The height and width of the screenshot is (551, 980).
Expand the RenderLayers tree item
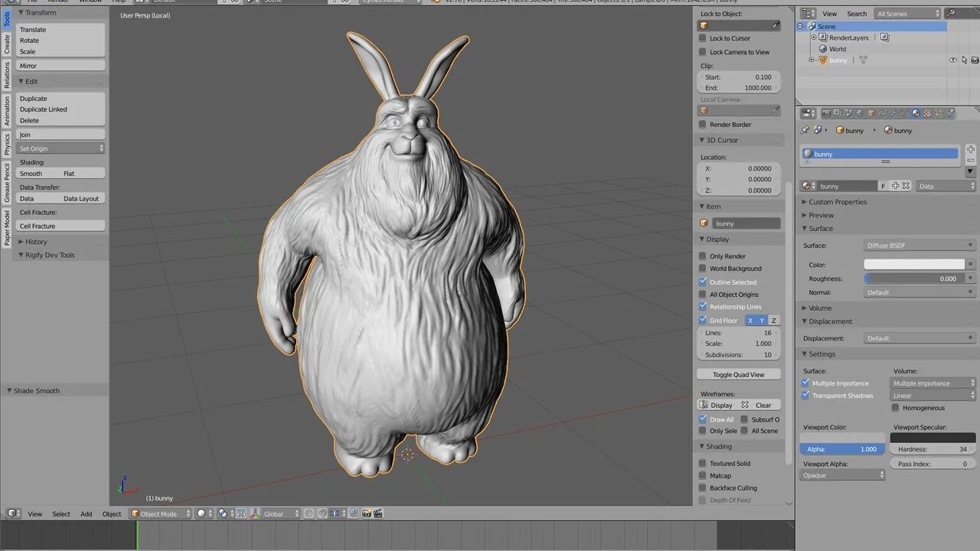814,37
